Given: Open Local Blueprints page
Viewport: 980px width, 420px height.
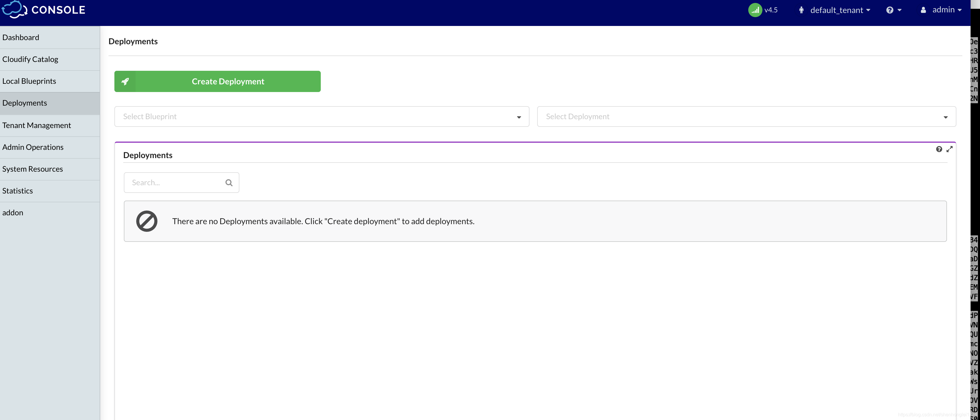Looking at the screenshot, I should 50,81.
